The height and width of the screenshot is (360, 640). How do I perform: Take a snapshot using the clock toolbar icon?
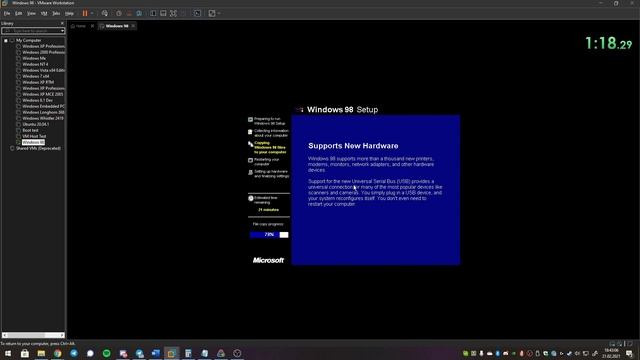119,13
